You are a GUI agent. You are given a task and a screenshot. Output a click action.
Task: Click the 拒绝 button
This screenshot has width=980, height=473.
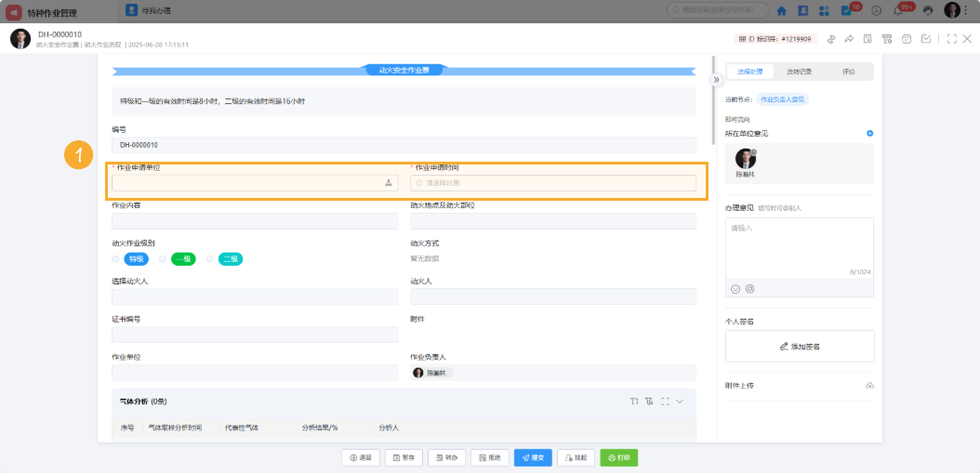[x=490, y=457]
